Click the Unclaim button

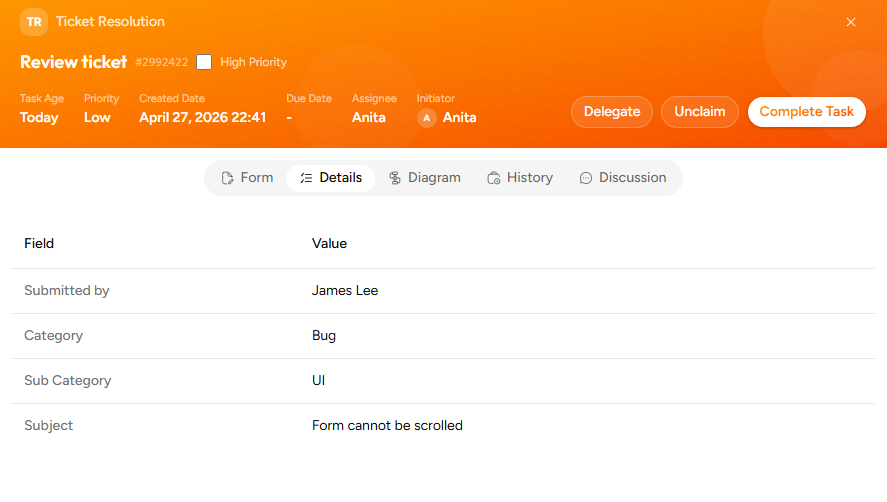click(x=700, y=112)
